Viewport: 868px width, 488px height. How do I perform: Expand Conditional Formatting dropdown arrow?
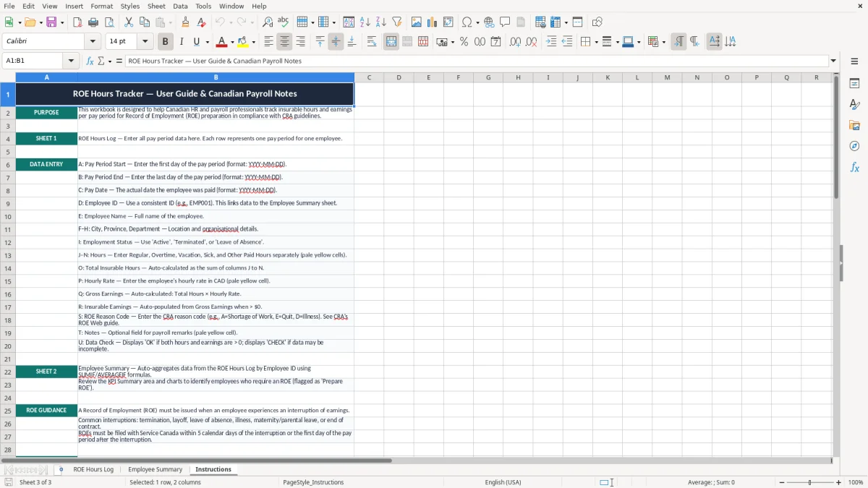click(663, 42)
